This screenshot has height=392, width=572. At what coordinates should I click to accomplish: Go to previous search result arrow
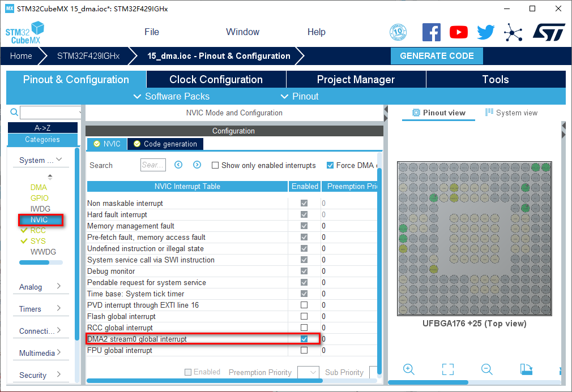178,165
